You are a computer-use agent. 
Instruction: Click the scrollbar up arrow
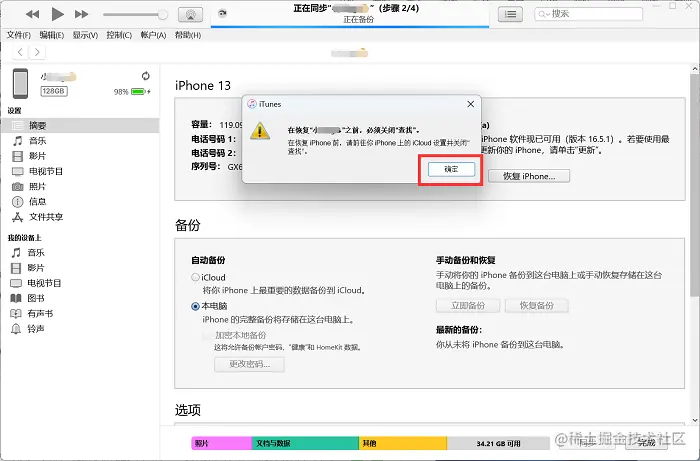pos(695,69)
